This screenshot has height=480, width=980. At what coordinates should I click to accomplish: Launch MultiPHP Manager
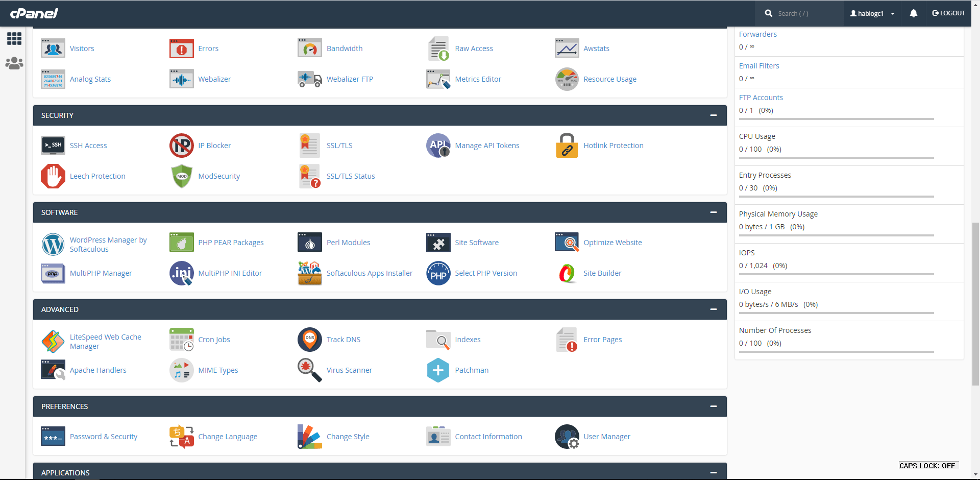click(101, 273)
